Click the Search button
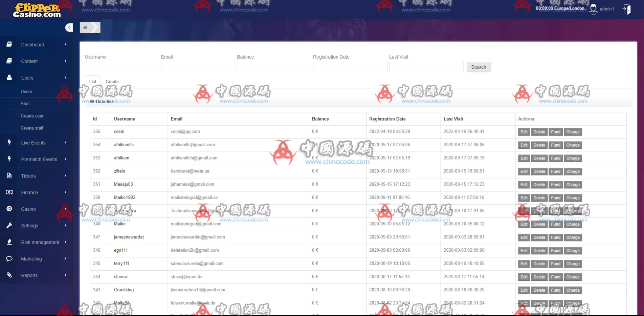The image size is (644, 316). (x=479, y=67)
